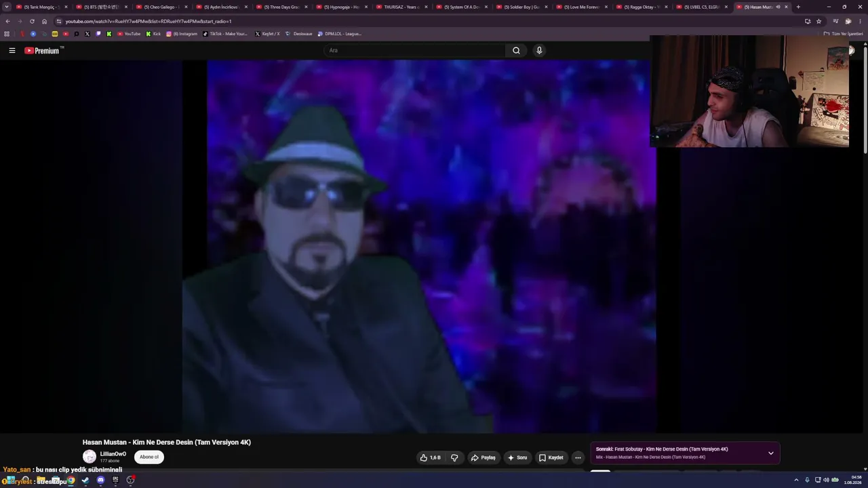Viewport: 868px width, 488px height.
Task: Open the DPM.LOL bookmark
Action: tap(340, 33)
